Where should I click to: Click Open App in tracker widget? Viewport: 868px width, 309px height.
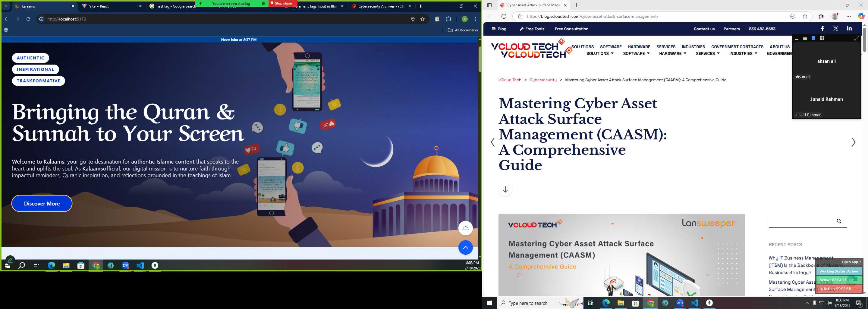click(x=851, y=262)
